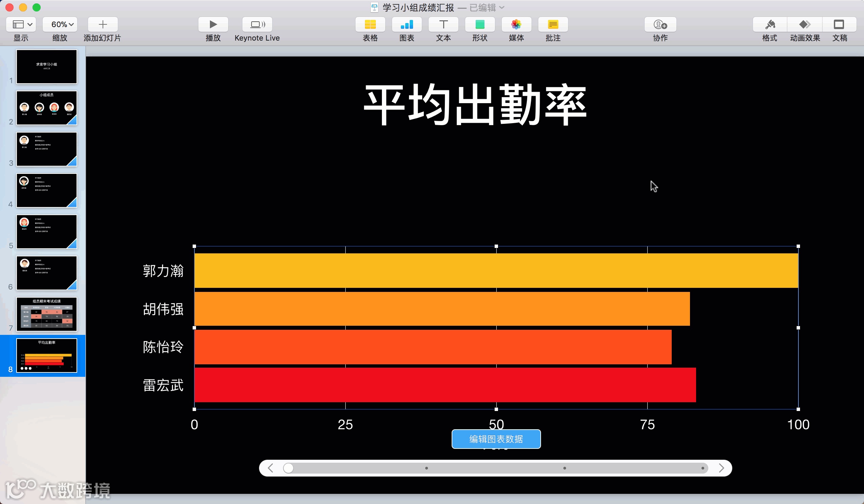
Task: Add a comment with the 批注 icon
Action: pos(553,24)
